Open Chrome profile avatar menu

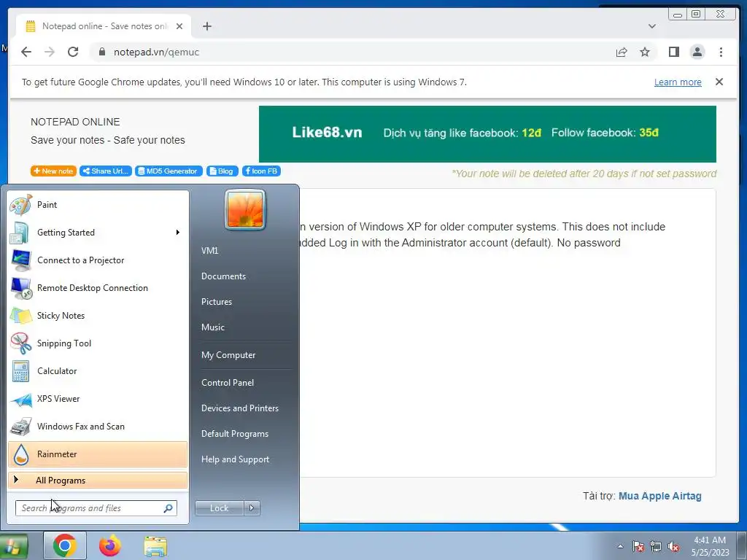point(697,52)
